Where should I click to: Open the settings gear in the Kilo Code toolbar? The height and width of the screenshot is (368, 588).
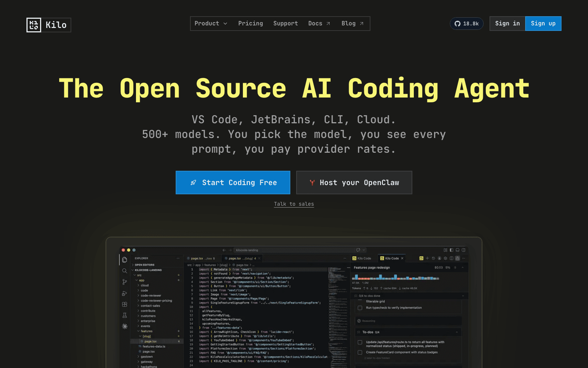tap(445, 258)
